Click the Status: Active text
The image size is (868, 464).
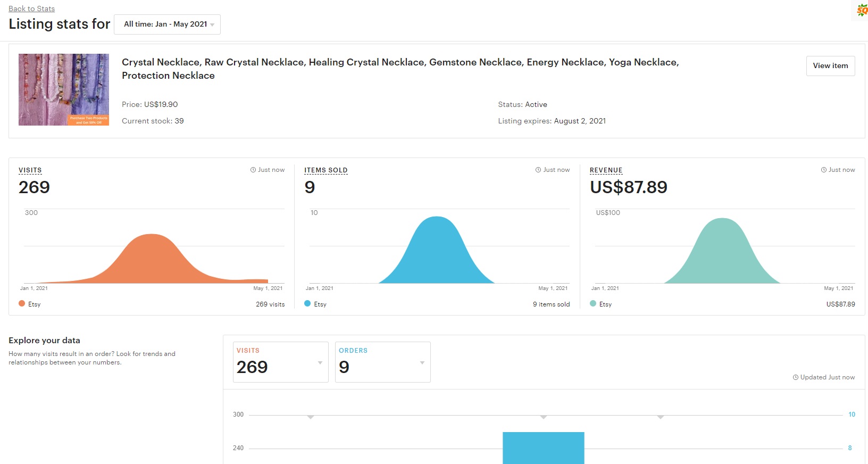[x=522, y=105]
